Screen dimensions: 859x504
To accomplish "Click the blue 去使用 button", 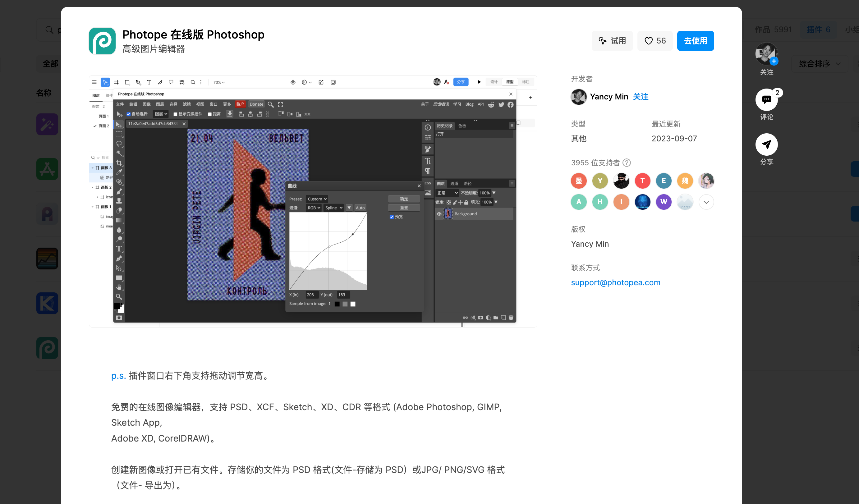I will tap(696, 41).
